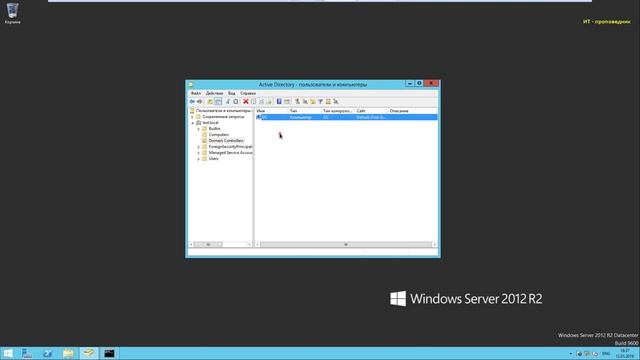
Task: Sort by the Тип column header
Action: click(x=304, y=111)
